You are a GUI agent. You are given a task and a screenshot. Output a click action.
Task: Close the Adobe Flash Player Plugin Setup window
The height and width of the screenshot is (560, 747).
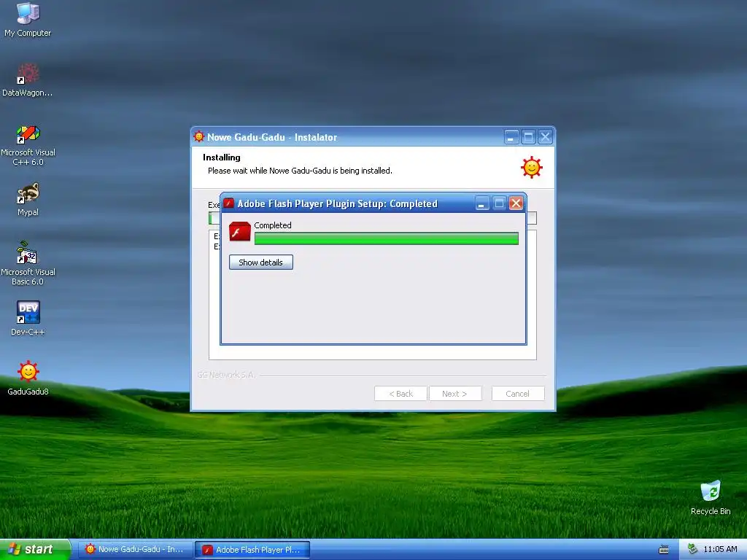516,204
